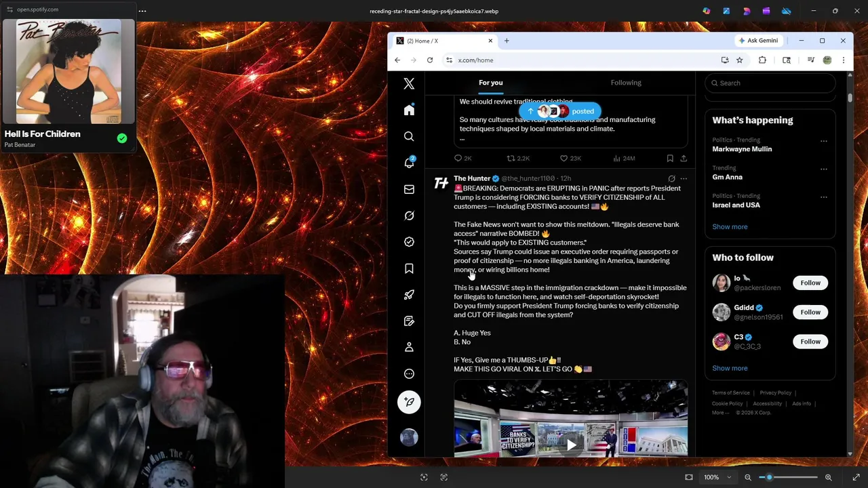Click Ask Gemini button

tap(758, 41)
